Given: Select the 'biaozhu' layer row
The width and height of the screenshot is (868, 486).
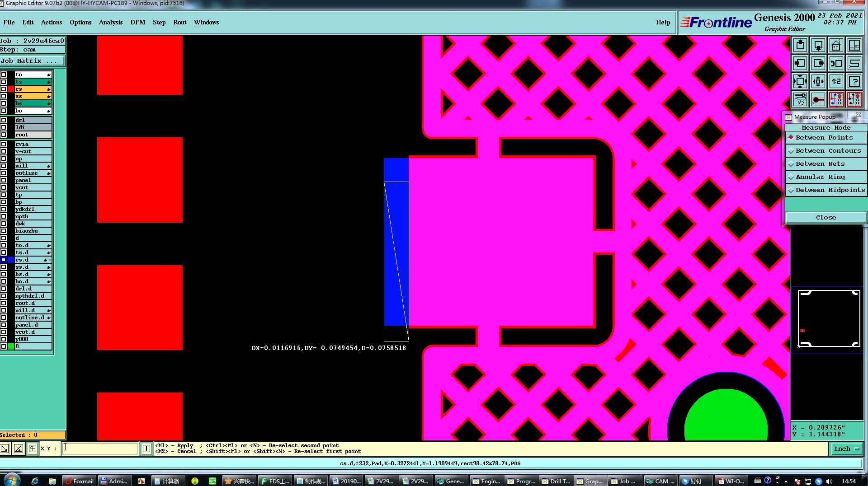Looking at the screenshot, I should point(33,231).
